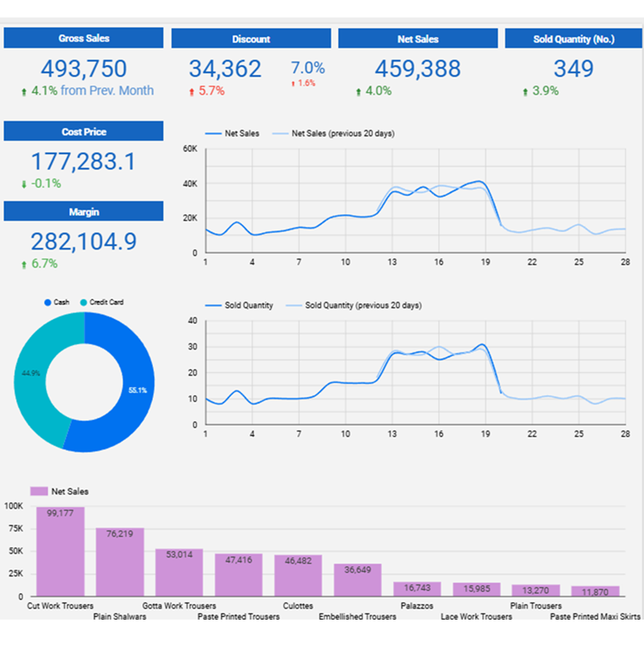Click the Cash legend dot
Image resolution: width=644 pixels, height=648 pixels.
[x=48, y=302]
